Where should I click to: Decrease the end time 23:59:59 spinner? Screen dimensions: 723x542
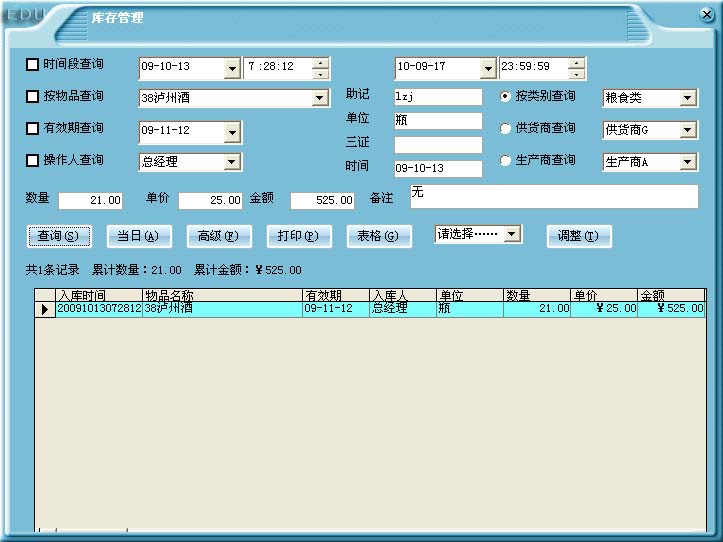tap(576, 74)
